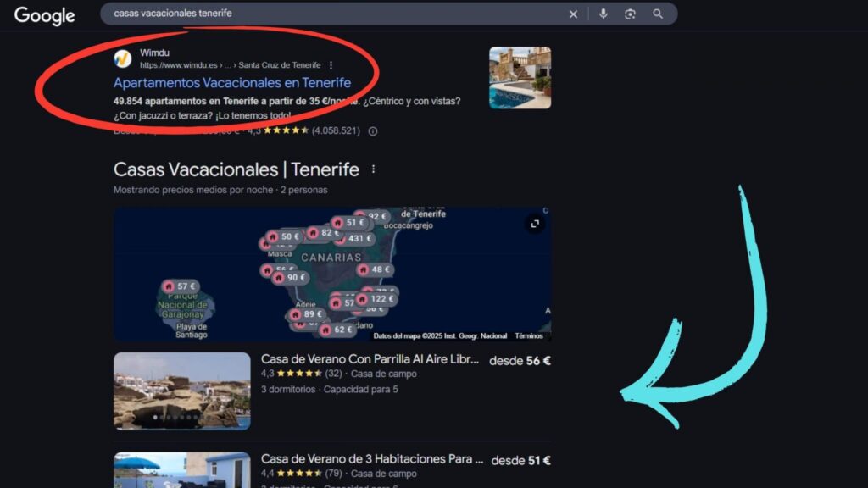Click Mostrando precios medios por noche text
This screenshot has height=488, width=868.
click(x=220, y=190)
